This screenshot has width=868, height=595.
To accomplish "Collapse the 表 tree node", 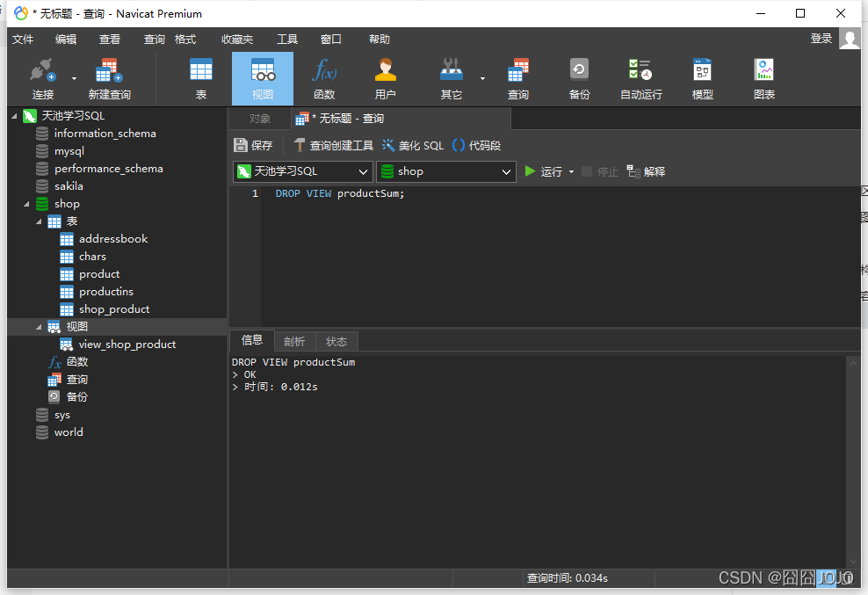I will (39, 221).
